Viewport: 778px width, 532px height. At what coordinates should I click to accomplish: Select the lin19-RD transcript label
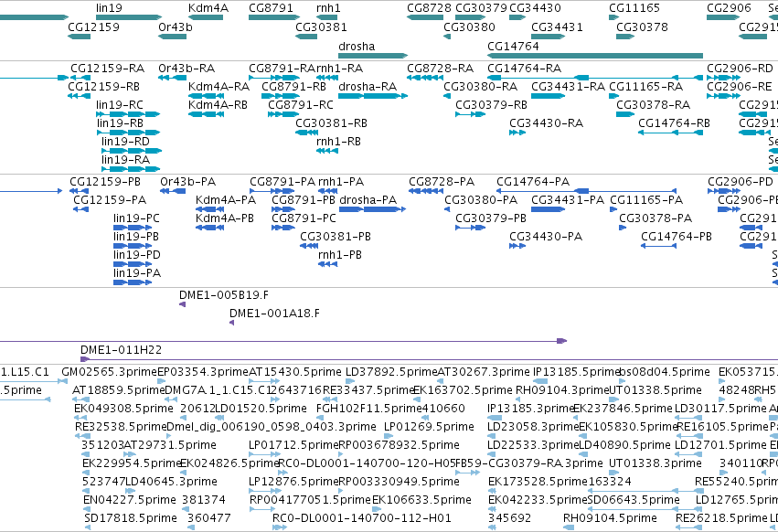click(x=125, y=142)
